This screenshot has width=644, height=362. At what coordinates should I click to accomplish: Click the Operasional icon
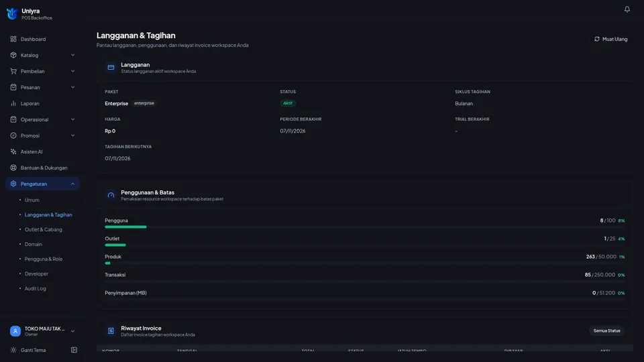(13, 119)
